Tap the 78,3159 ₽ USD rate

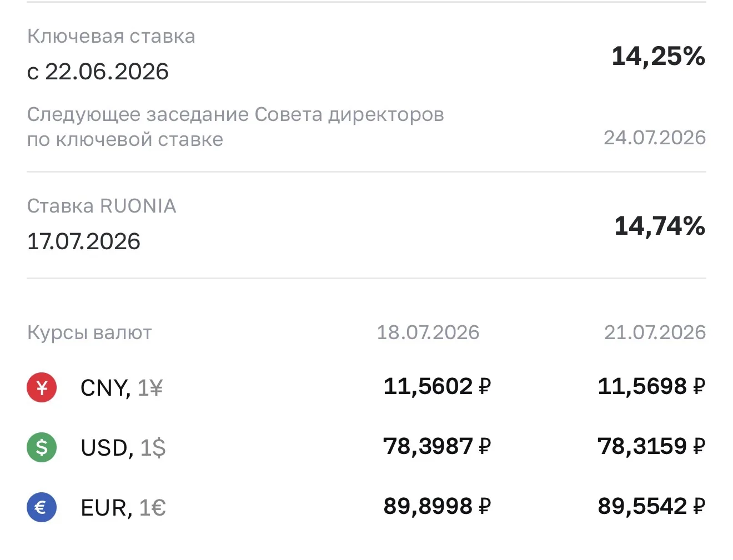pyautogui.click(x=651, y=446)
